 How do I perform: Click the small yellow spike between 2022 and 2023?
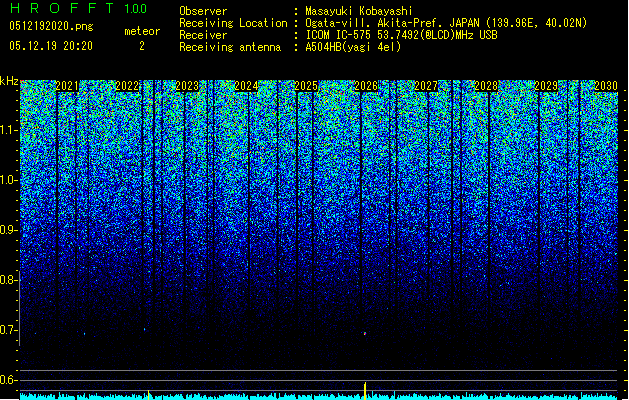tap(148, 395)
